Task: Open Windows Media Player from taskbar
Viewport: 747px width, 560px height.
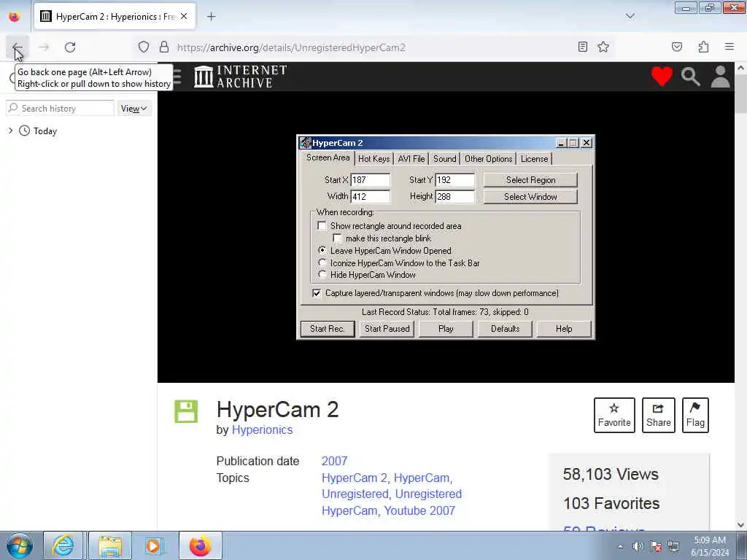Action: tap(153, 545)
